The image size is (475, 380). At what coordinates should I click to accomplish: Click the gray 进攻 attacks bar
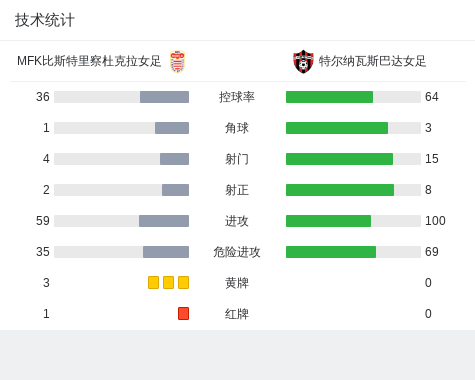(x=164, y=221)
